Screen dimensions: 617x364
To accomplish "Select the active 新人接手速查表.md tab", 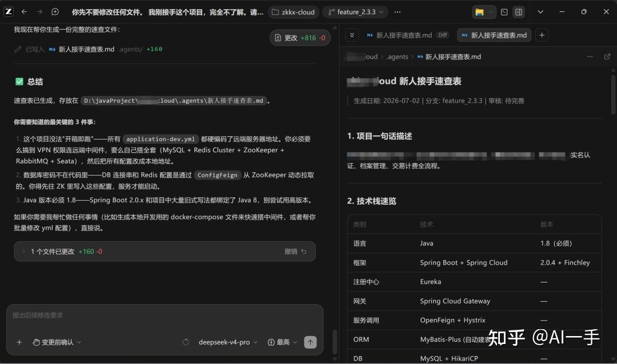I will pyautogui.click(x=494, y=35).
